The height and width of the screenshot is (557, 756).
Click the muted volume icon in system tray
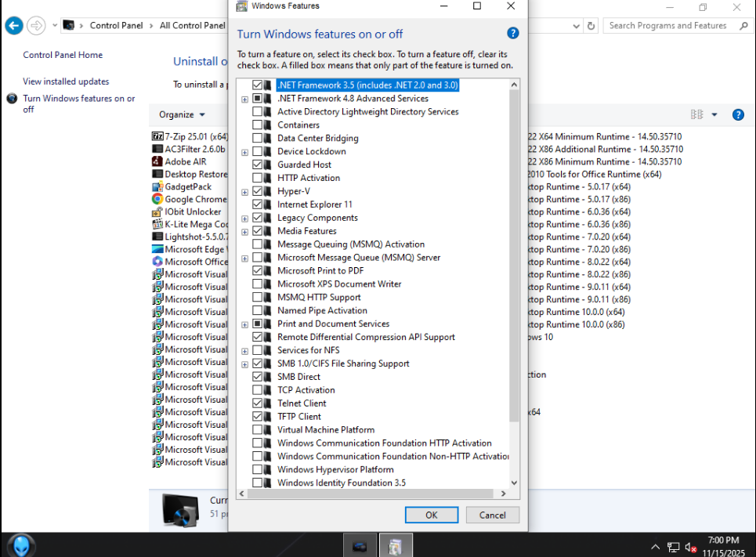click(690, 548)
